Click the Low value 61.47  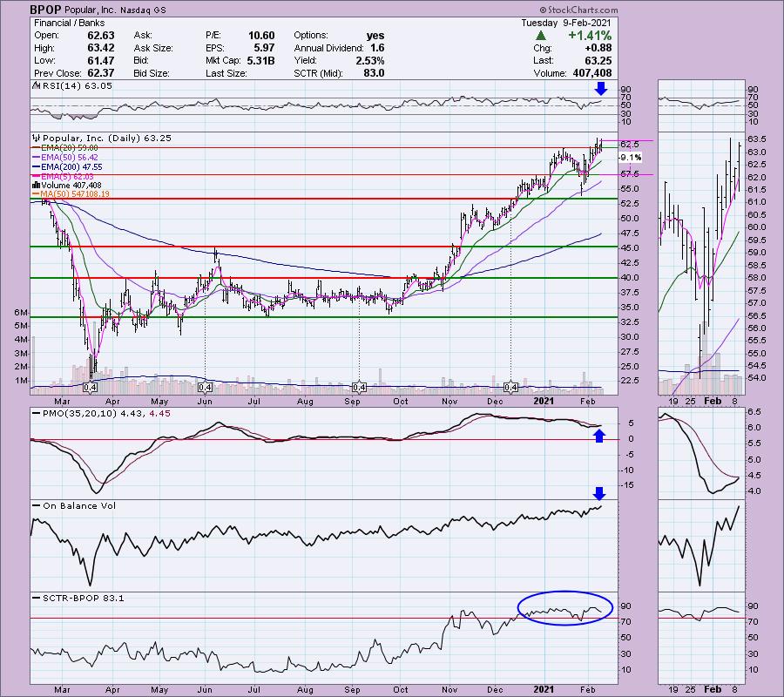pyautogui.click(x=101, y=60)
